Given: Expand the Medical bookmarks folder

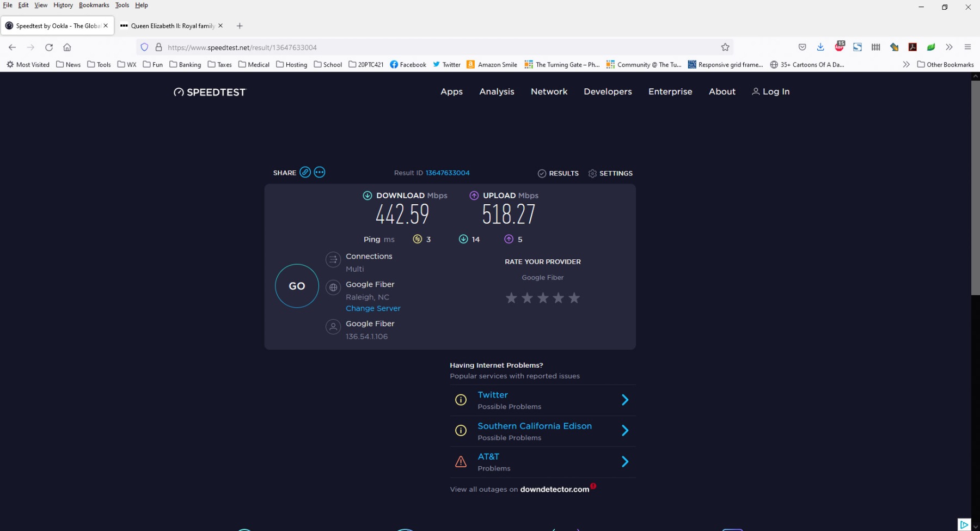Looking at the screenshot, I should tap(254, 64).
